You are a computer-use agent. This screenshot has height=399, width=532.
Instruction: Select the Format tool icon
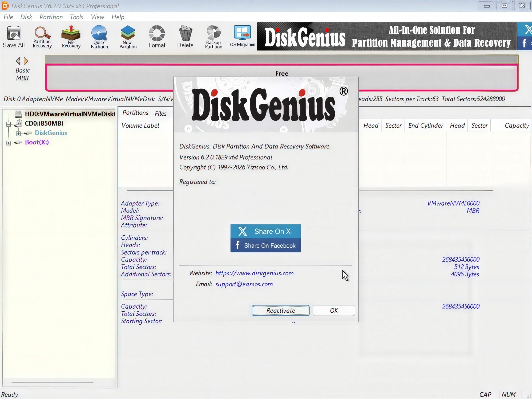point(157,37)
